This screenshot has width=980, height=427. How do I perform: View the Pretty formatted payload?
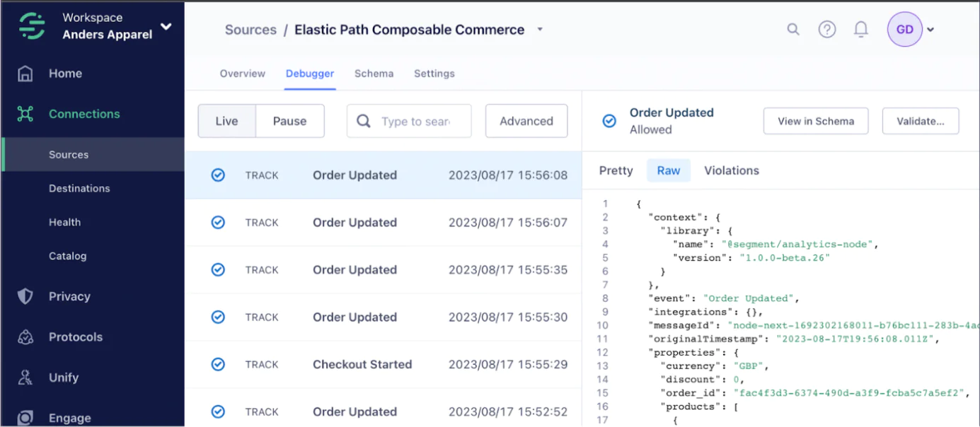(x=615, y=170)
